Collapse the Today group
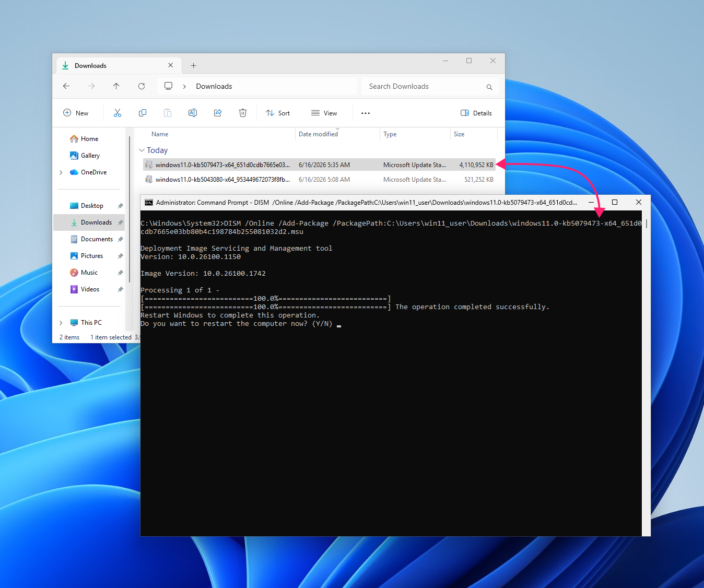 [x=142, y=150]
